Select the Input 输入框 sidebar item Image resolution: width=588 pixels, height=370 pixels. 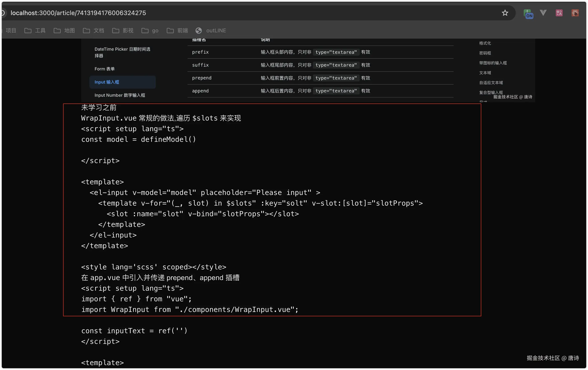[x=123, y=82]
